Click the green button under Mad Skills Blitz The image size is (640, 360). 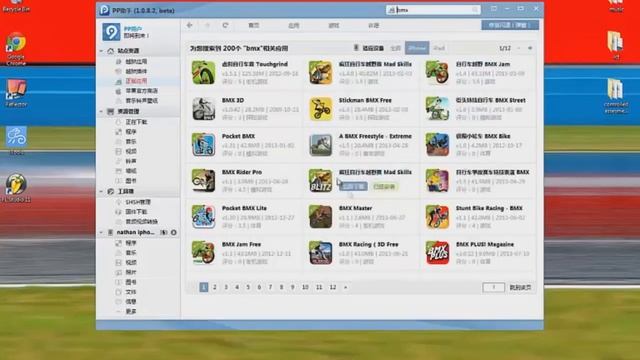[384, 187]
